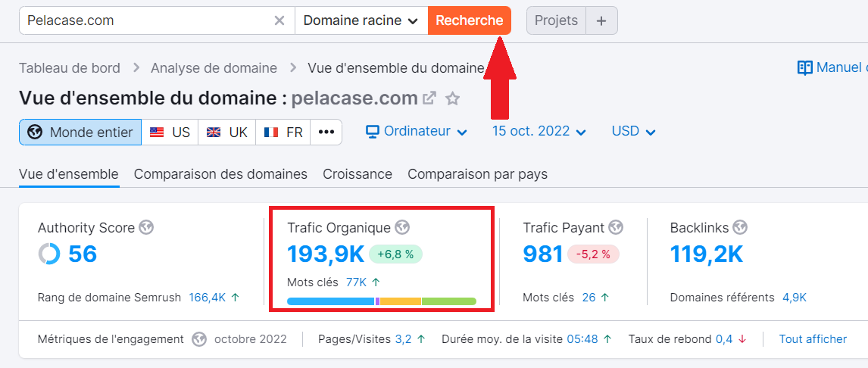Select the FR country database

point(283,133)
